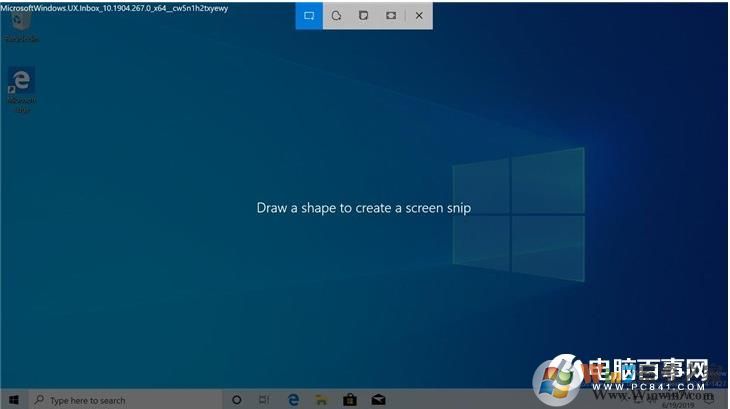This screenshot has height=409, width=730.
Task: Launch Microsoft Store from the taskbar
Action: pyautogui.click(x=349, y=400)
